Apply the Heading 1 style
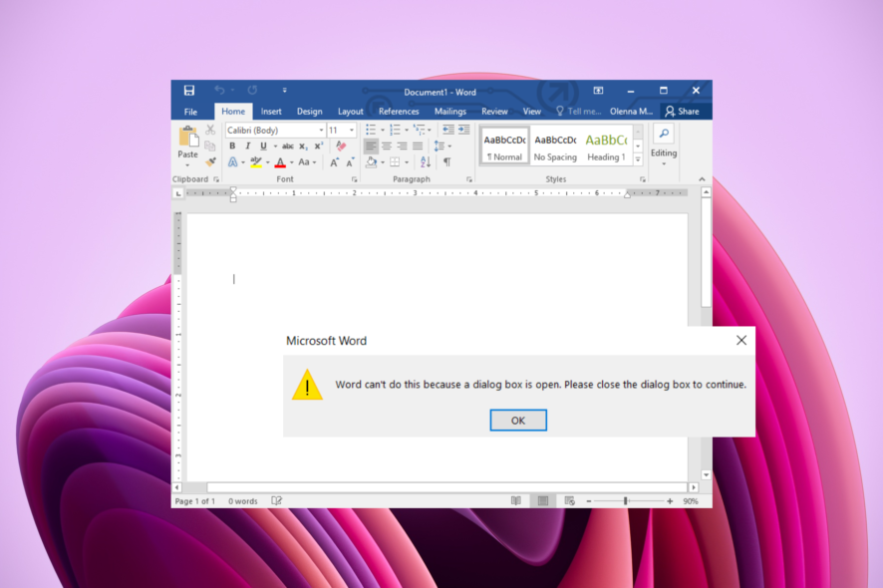The width and height of the screenshot is (883, 588). coord(606,147)
